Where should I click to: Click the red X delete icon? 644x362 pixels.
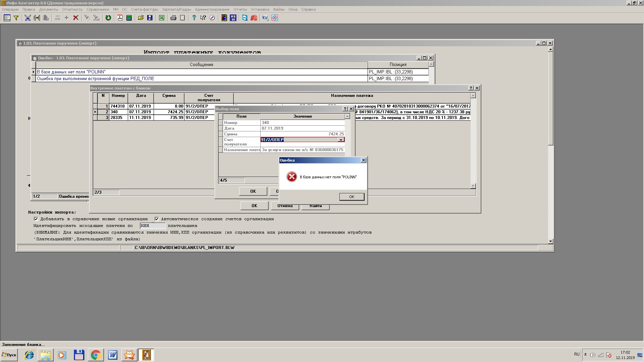coord(76,18)
